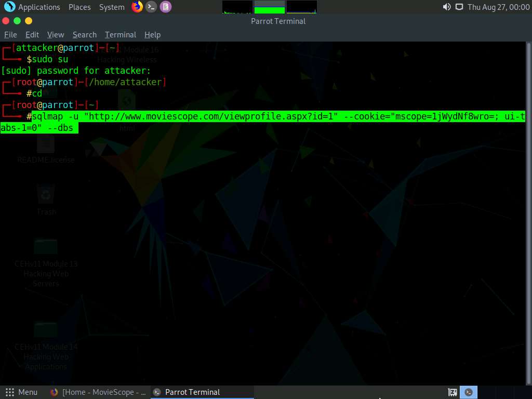Viewport: 532px width, 399px height.
Task: Click the Menu button in the bottom taskbar
Action: [x=22, y=392]
